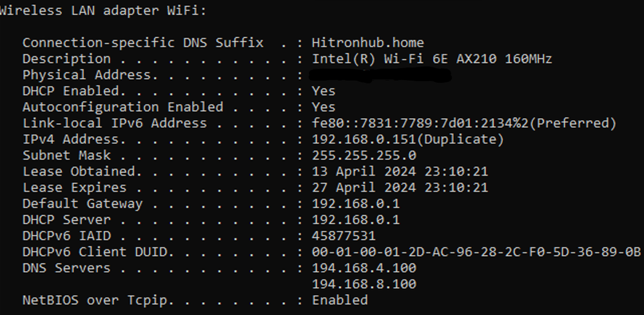This screenshot has width=644, height=315.
Task: Click the 192.168.0.1 DHCP Server value
Action: click(356, 219)
